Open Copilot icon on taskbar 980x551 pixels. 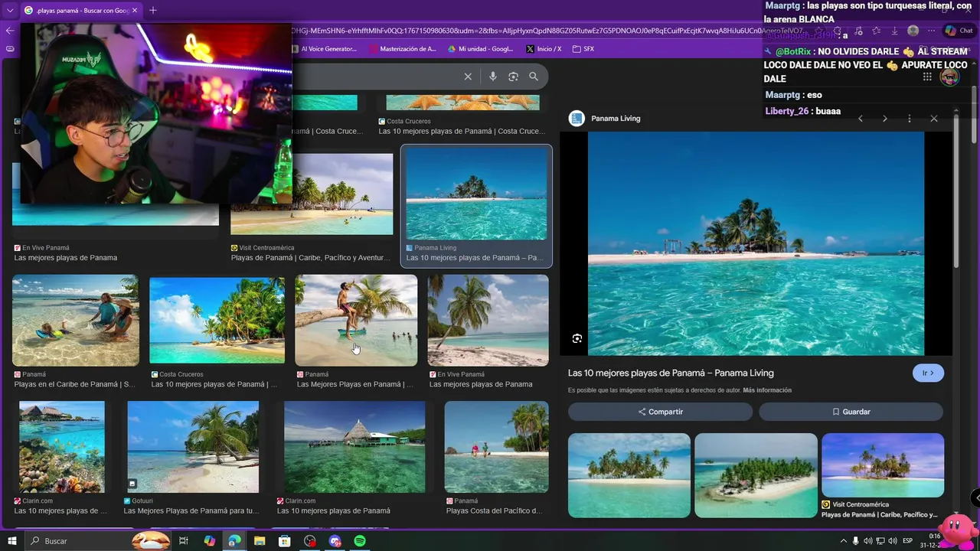point(210,541)
